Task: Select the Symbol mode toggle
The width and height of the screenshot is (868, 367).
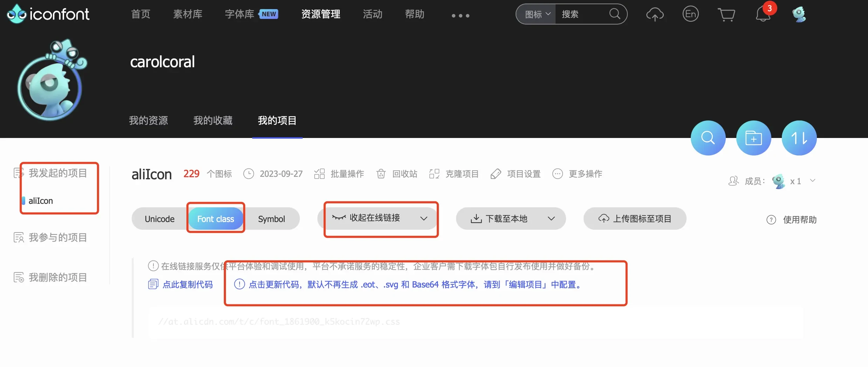Action: click(x=271, y=219)
